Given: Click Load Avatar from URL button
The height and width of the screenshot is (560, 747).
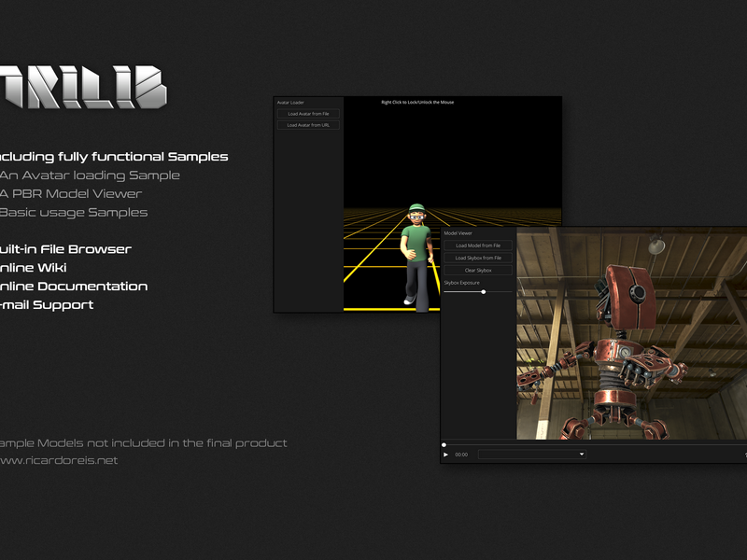Looking at the screenshot, I should [x=308, y=125].
